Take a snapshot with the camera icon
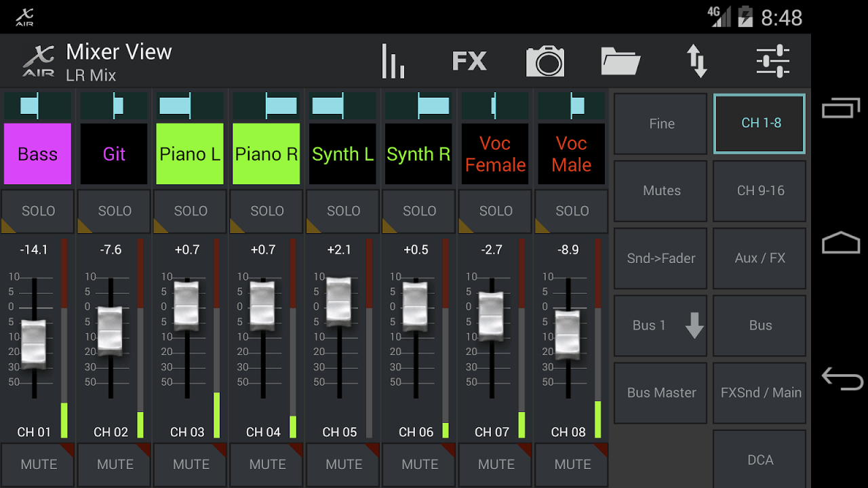 (x=545, y=60)
